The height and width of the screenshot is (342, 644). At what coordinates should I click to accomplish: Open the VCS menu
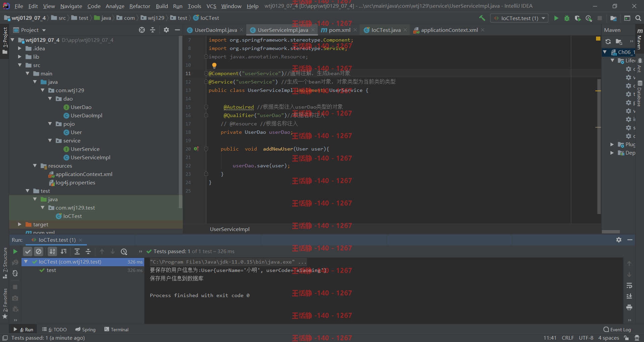pos(211,6)
